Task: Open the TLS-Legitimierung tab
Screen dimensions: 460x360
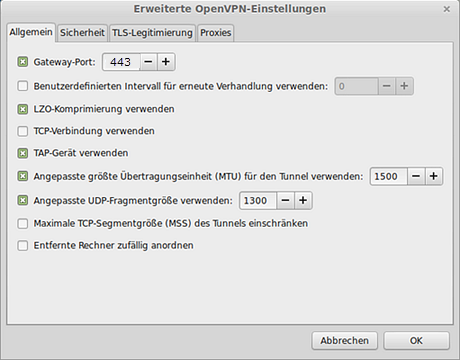Action: [152, 33]
